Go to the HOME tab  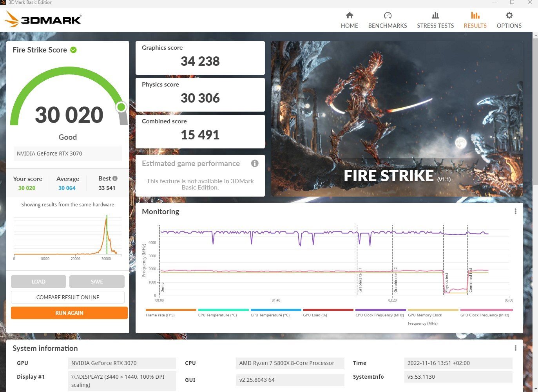coord(349,20)
